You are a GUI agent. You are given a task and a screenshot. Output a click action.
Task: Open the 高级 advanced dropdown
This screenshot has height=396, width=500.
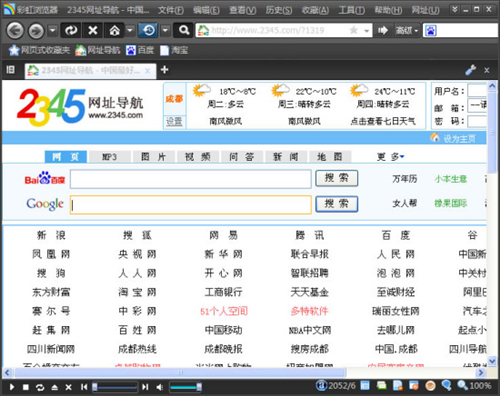click(406, 31)
